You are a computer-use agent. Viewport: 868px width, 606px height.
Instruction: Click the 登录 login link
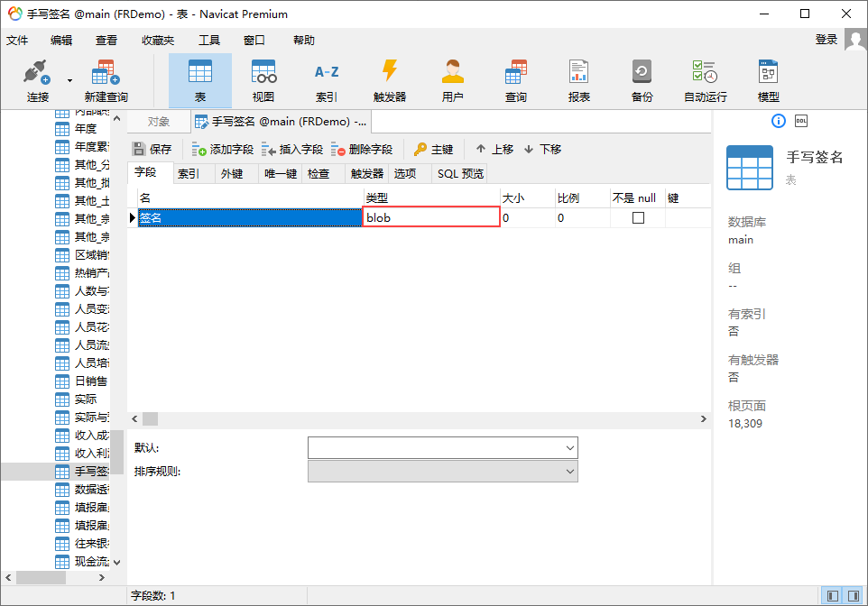[826, 40]
